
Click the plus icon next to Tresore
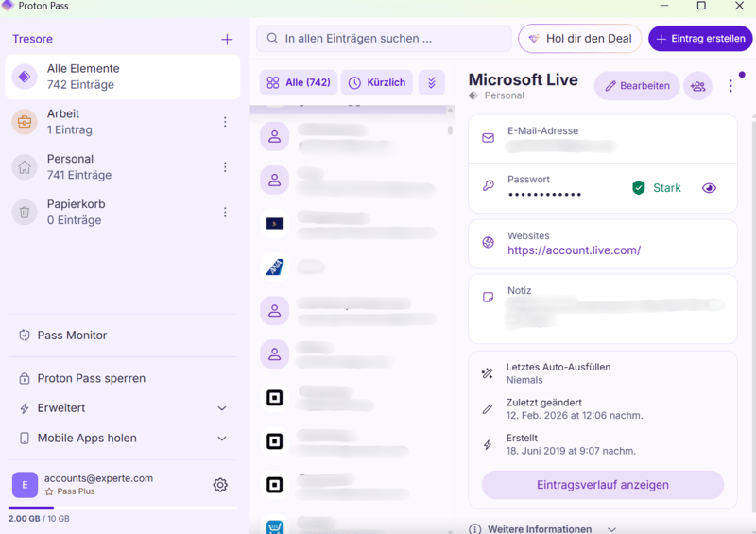coord(227,39)
